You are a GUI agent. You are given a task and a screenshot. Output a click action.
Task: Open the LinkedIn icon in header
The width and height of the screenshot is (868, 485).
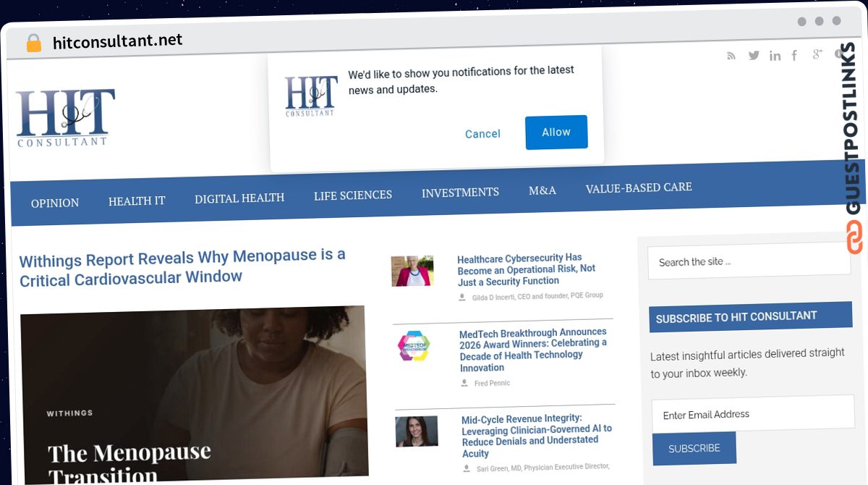click(775, 56)
